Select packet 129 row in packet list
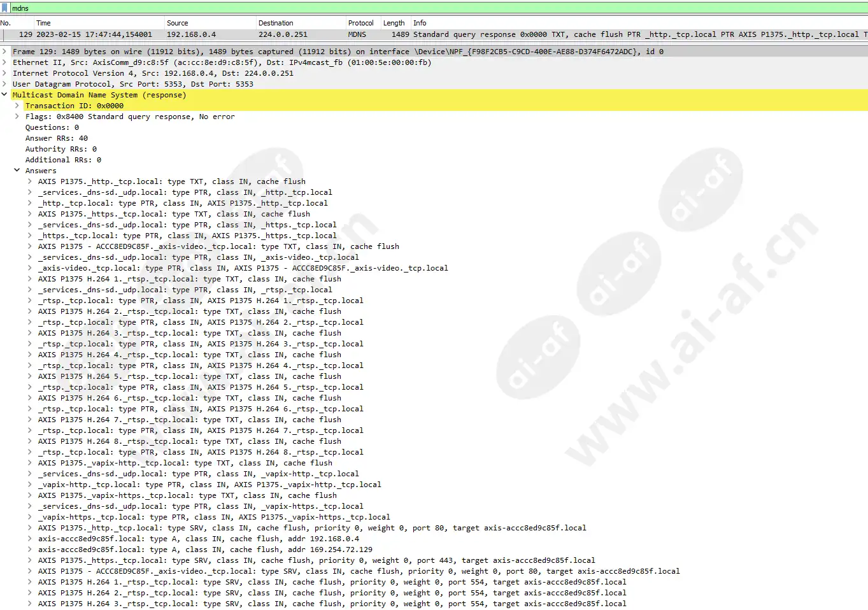This screenshot has width=868, height=610. click(434, 34)
